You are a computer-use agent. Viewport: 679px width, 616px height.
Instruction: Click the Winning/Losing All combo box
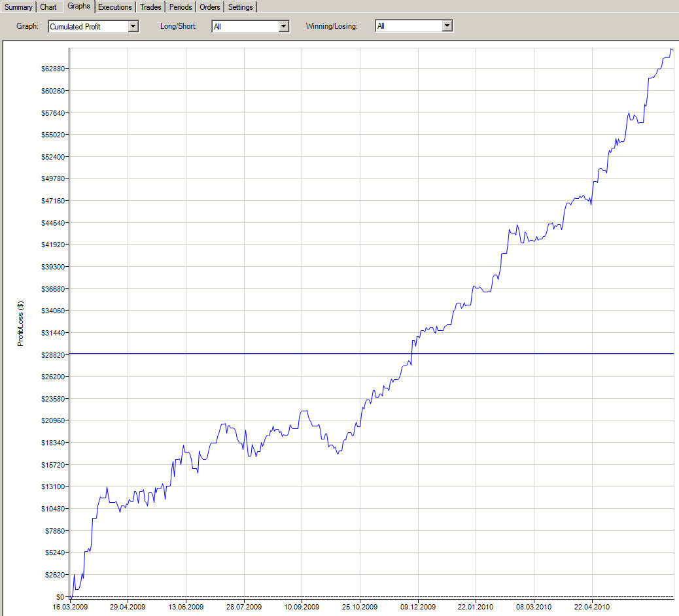(414, 26)
